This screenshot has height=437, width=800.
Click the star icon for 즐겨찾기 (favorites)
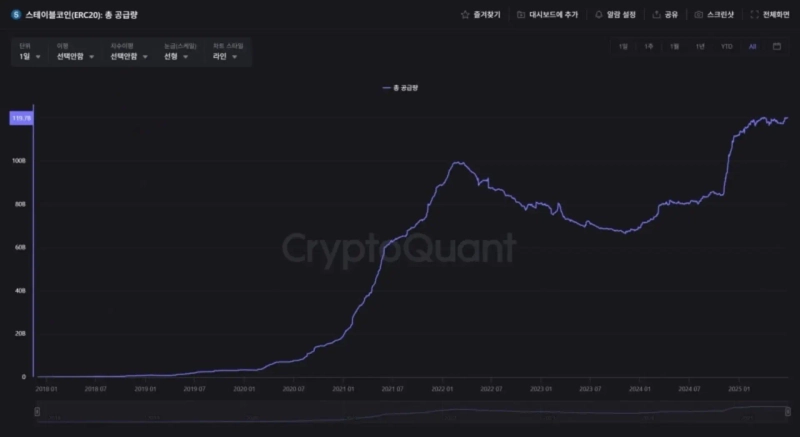(x=464, y=15)
